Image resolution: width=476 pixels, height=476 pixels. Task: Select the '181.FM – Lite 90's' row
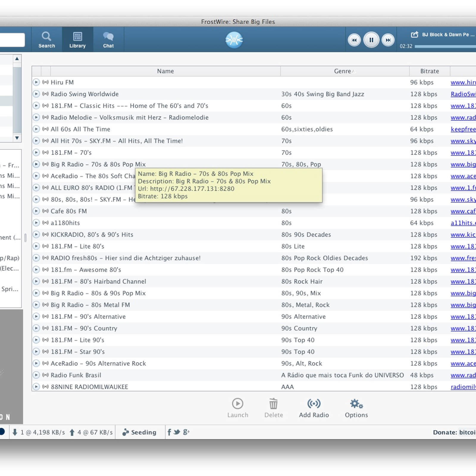tap(254, 340)
